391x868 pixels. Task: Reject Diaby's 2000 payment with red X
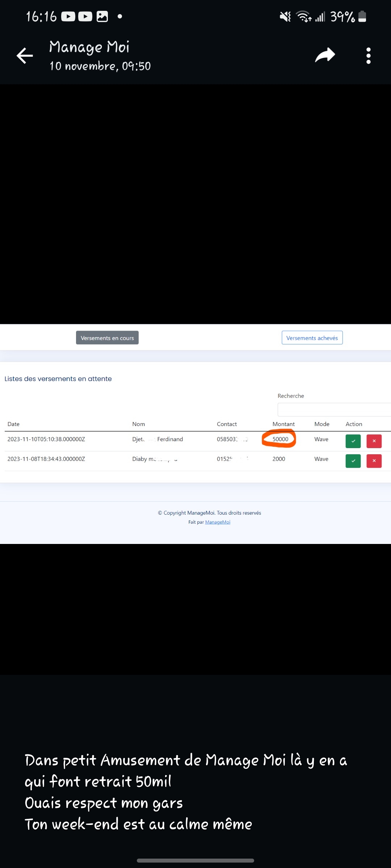point(374,461)
